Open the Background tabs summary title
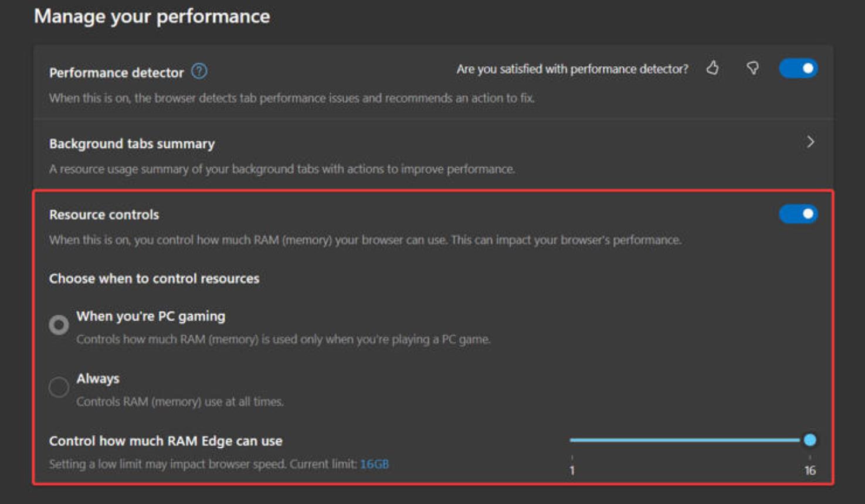This screenshot has width=865, height=504. [x=132, y=144]
